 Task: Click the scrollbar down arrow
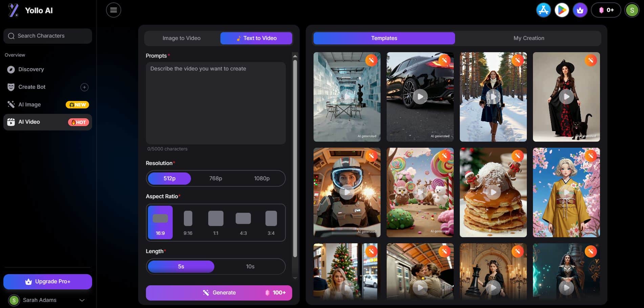click(x=295, y=278)
